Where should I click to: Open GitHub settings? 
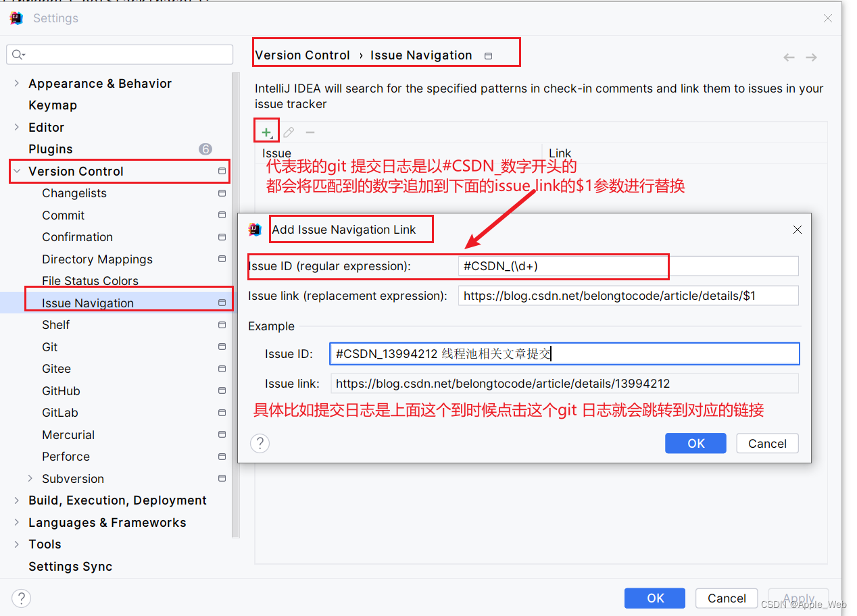point(62,391)
